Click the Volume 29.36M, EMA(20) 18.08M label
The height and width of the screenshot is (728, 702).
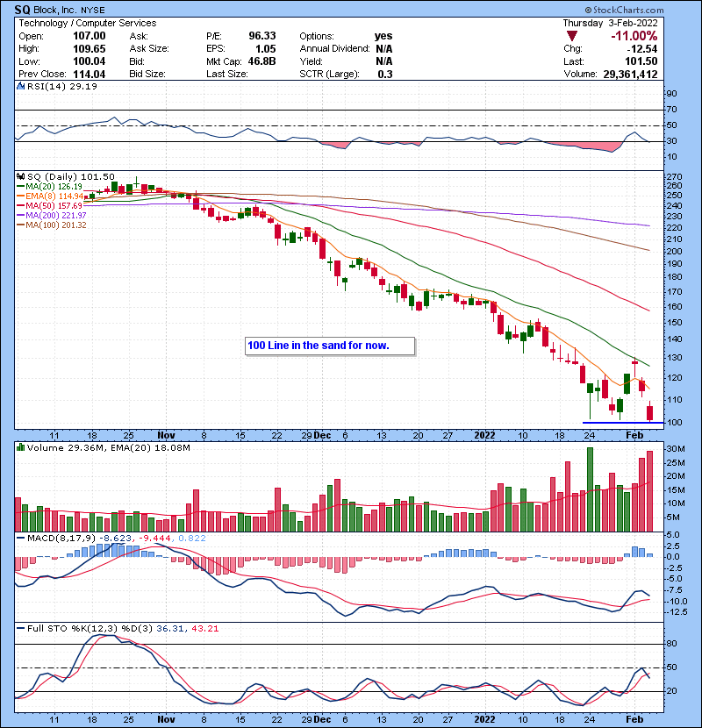108,447
